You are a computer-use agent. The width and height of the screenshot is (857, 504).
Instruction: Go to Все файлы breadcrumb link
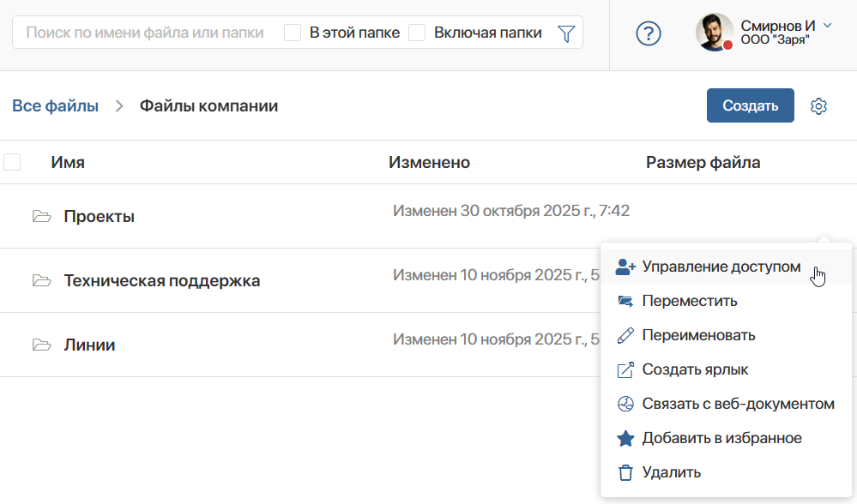click(55, 106)
